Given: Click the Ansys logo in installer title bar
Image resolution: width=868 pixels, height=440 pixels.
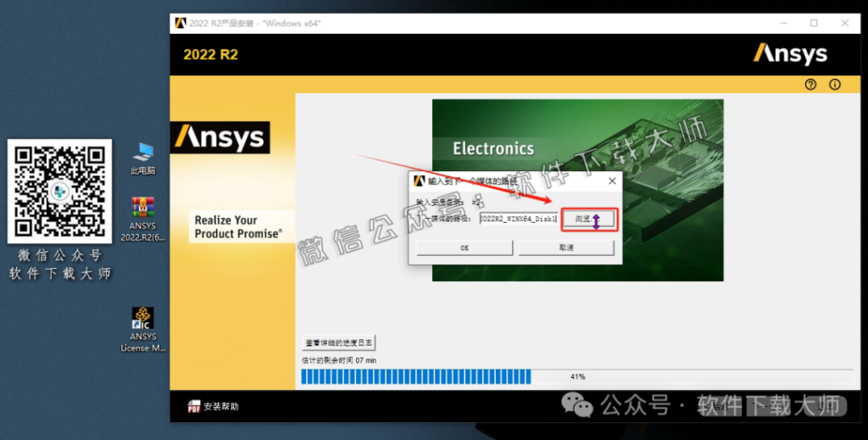Looking at the screenshot, I should click(x=181, y=23).
